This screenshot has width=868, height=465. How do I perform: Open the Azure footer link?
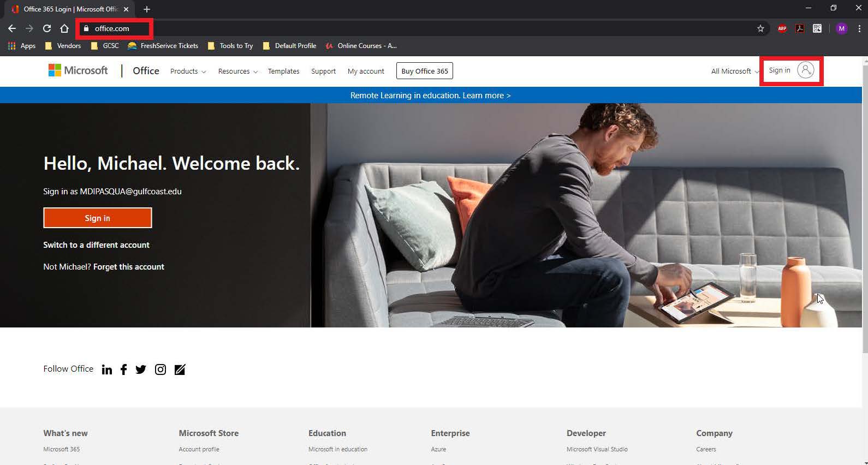click(x=438, y=449)
